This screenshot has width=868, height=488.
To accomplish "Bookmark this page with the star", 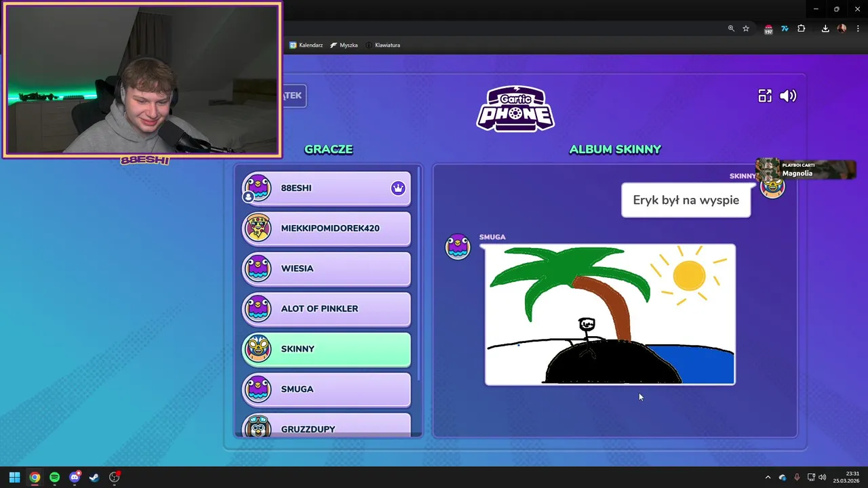I will (x=746, y=28).
